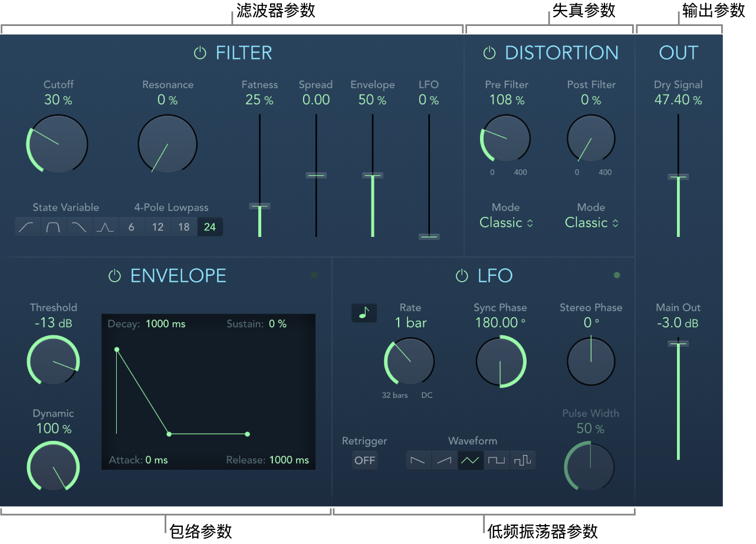Click the Spread slider handle
This screenshot has width=756, height=544.
click(x=316, y=175)
